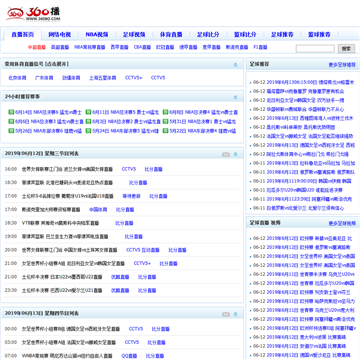Open the QQ直播 link in the 07:00 row
Image resolution: width=360 pixels, height=360 pixels.
[129, 356]
